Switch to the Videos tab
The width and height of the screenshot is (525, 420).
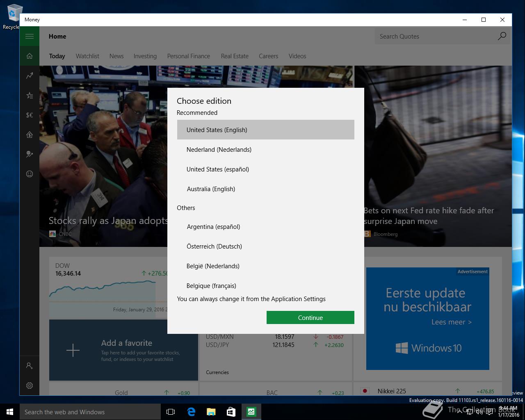[x=297, y=56]
